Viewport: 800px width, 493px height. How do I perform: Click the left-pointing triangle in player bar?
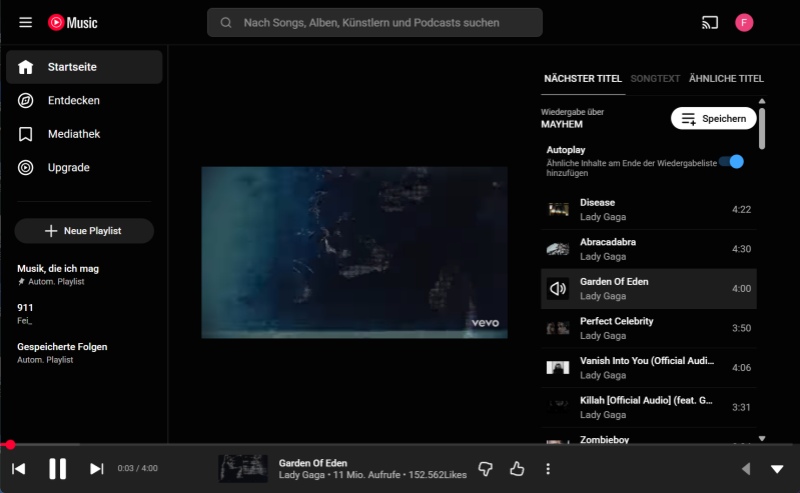746,469
